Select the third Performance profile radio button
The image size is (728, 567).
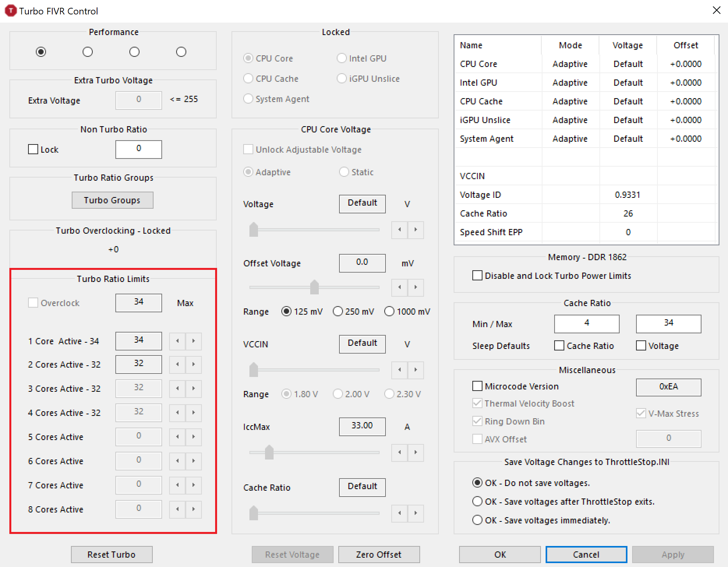134,52
